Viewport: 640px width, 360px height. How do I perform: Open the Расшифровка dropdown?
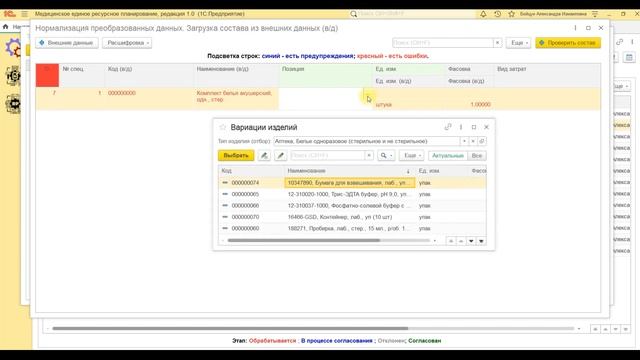tap(127, 43)
